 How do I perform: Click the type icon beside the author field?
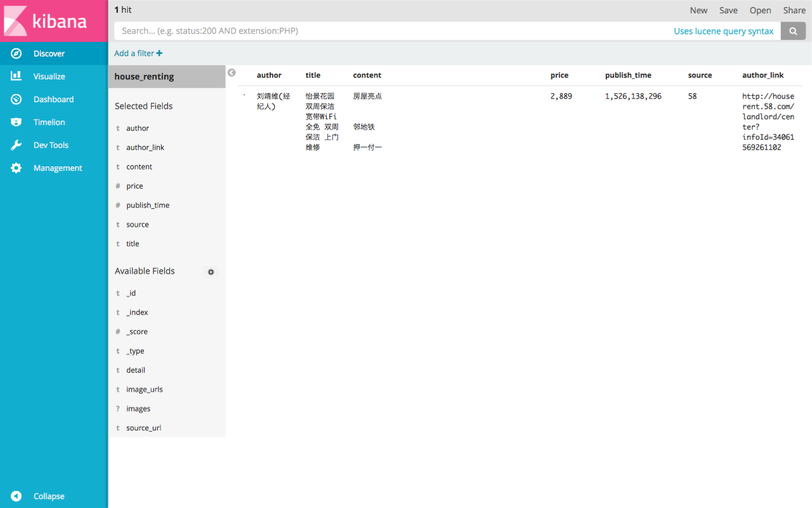tap(118, 128)
